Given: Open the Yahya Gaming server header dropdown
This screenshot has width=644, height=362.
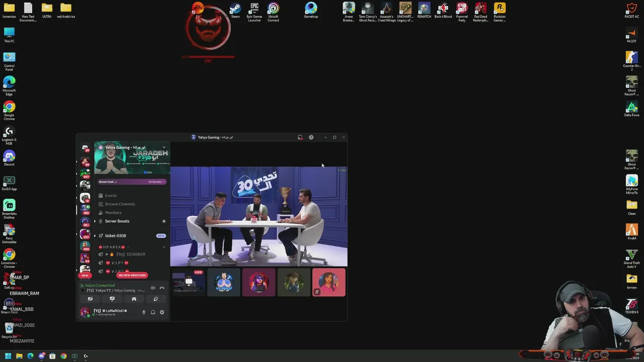Looking at the screenshot, I should (x=164, y=147).
